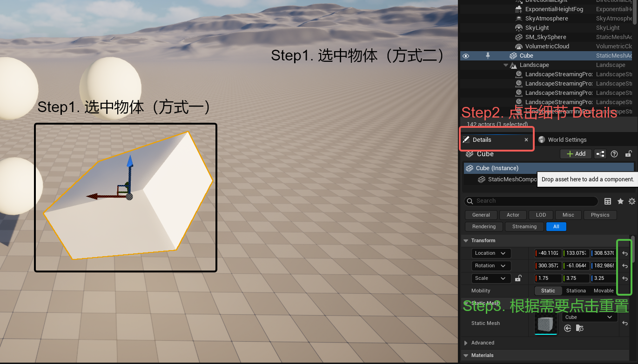Click the Details Search field
Screen dimensions: 638x364
point(531,201)
